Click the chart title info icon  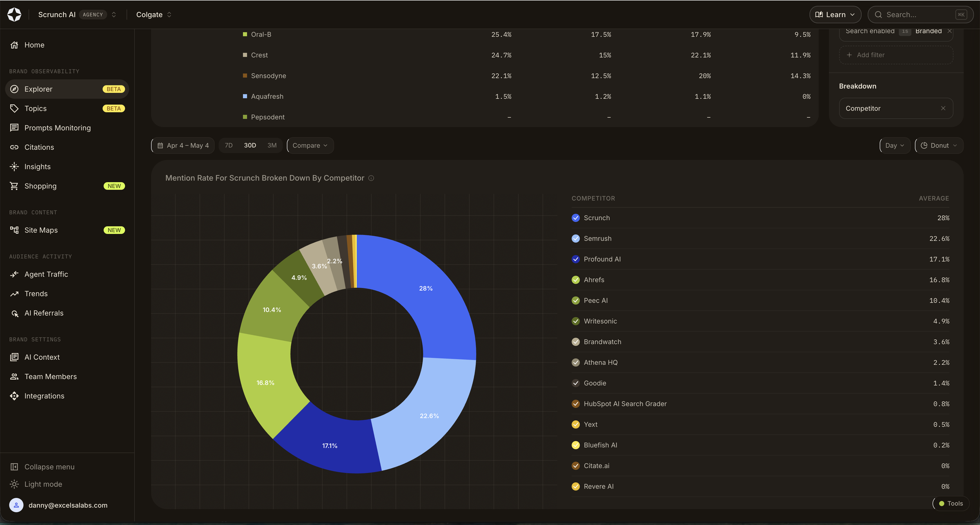click(371, 178)
